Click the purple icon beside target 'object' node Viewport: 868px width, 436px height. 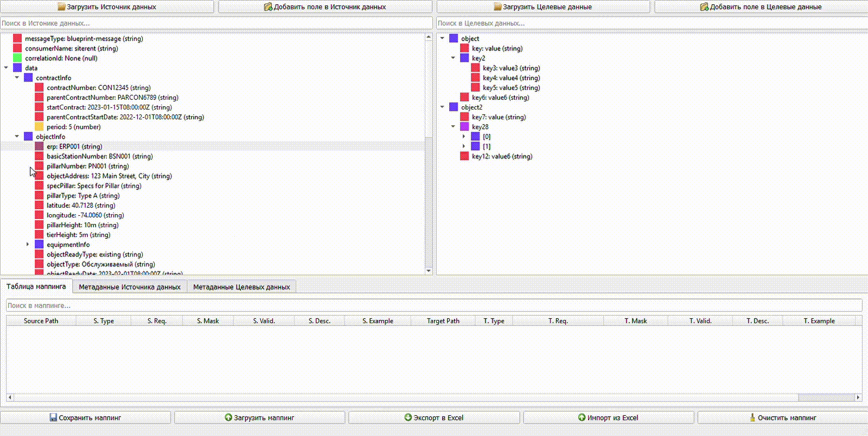[x=454, y=39]
